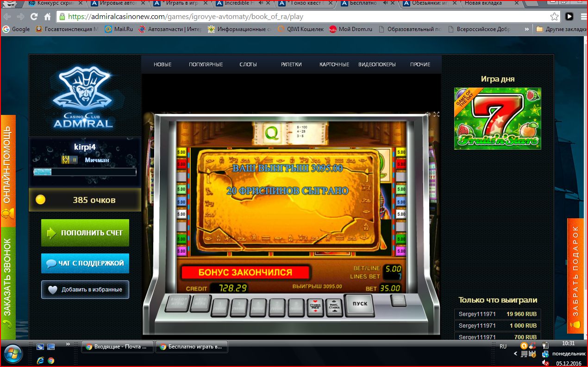Launch Internet Explorer from quick launch
The height and width of the screenshot is (367, 588).
click(40, 360)
